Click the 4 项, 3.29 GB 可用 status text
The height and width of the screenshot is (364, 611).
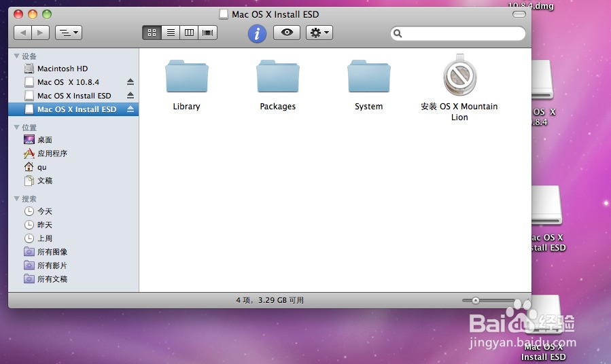coord(270,301)
